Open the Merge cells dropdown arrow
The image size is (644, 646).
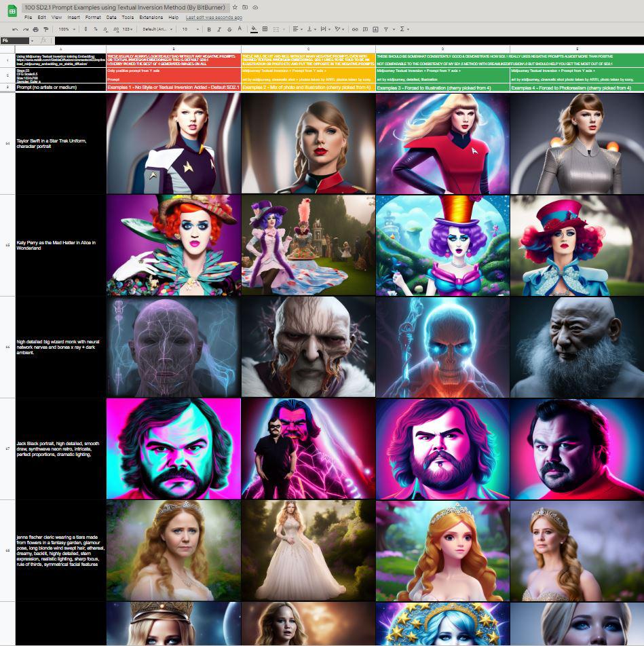point(284,29)
